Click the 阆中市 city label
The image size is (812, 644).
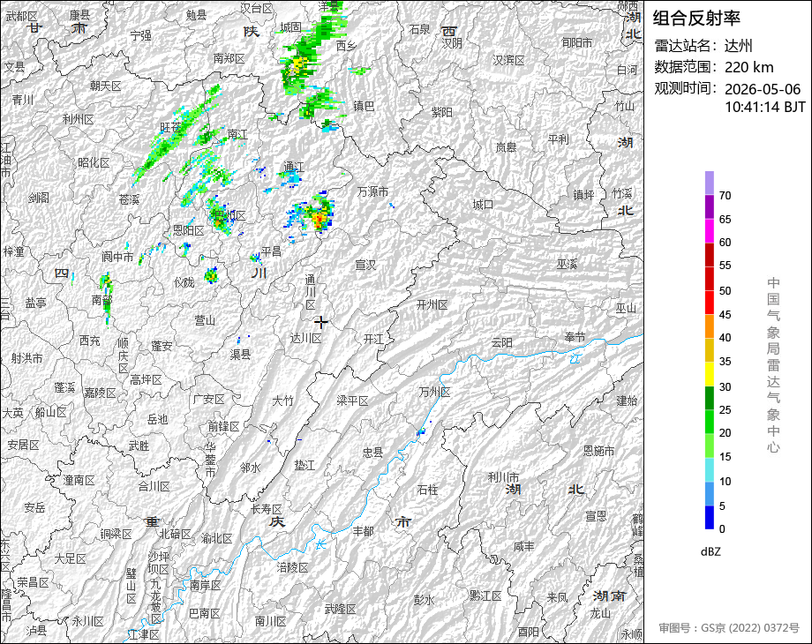point(117,256)
